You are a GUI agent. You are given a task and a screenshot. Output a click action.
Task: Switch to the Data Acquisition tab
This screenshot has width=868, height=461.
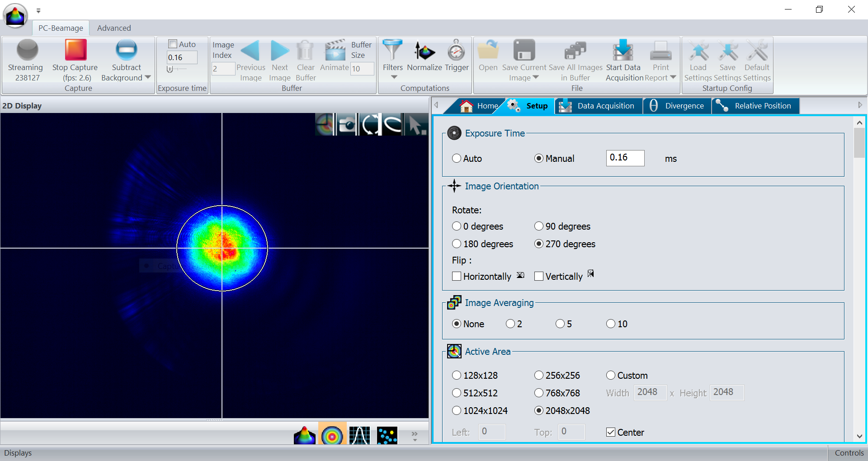(598, 106)
